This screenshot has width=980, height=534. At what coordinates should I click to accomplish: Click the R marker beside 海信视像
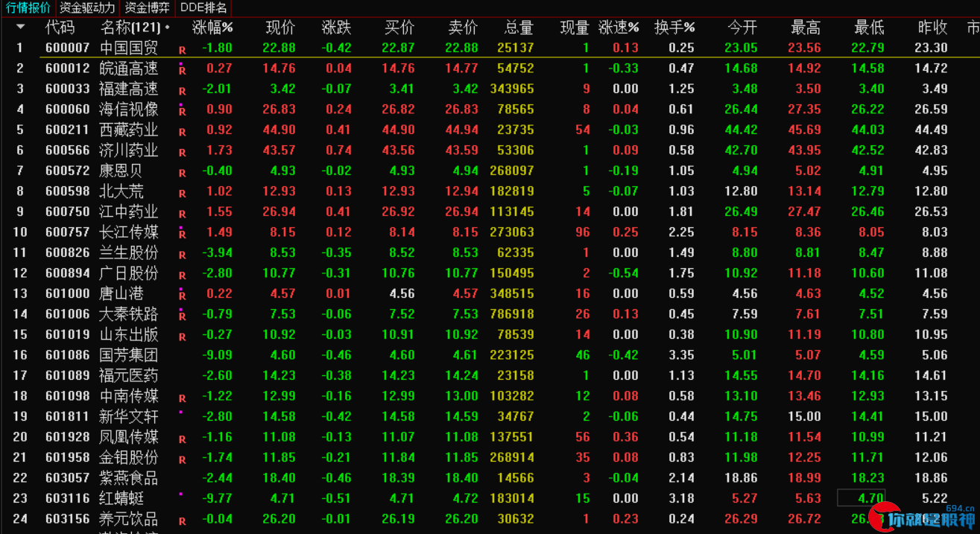click(182, 111)
